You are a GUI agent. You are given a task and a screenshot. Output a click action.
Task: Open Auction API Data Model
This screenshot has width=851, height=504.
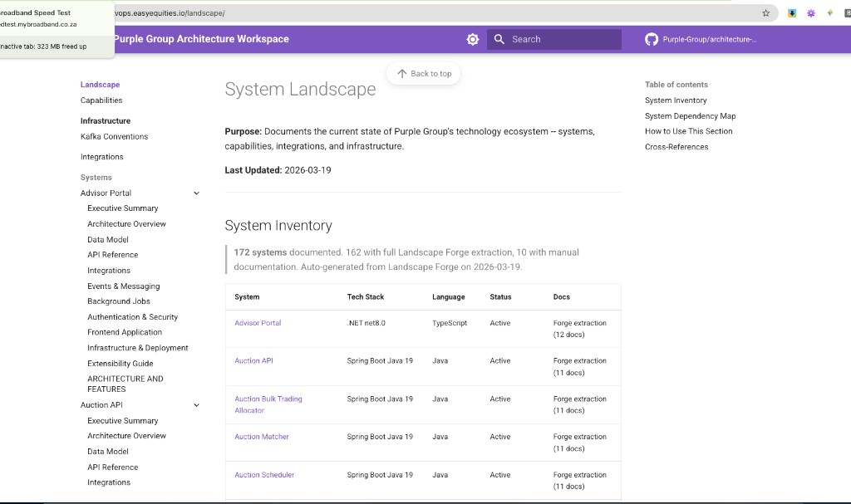tap(108, 452)
